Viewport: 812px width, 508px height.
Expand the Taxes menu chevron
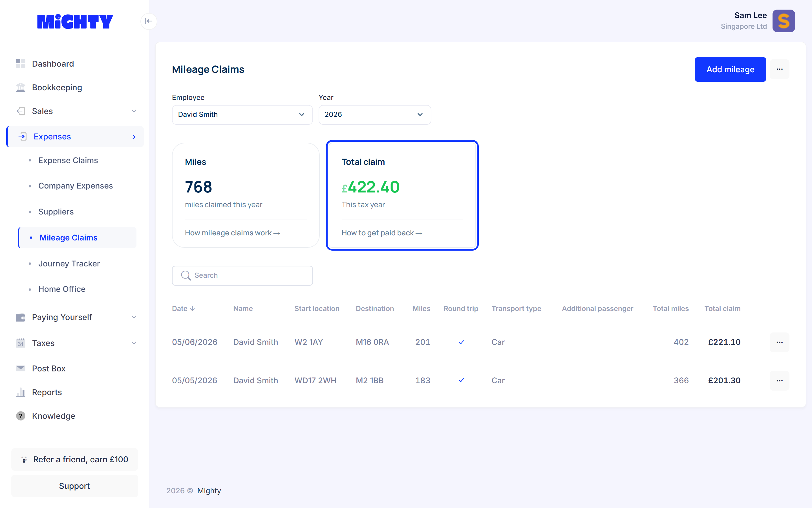point(134,343)
